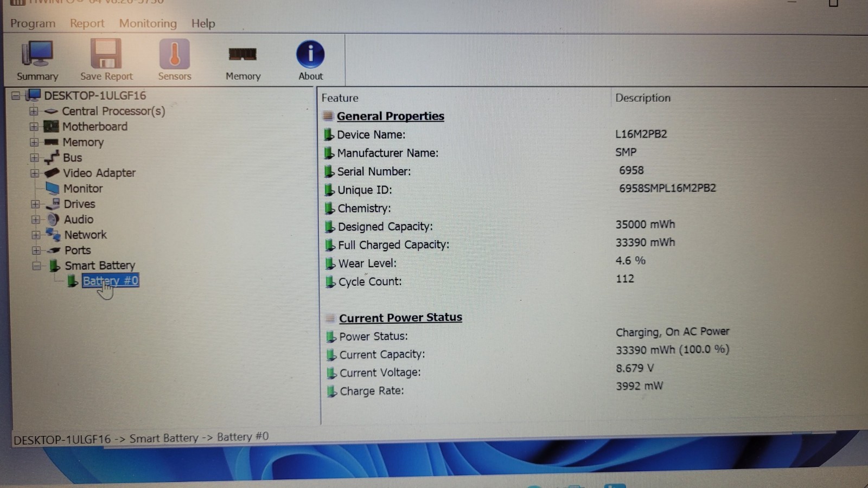Click the 6958SMPL16M2PB2 value

(667, 188)
